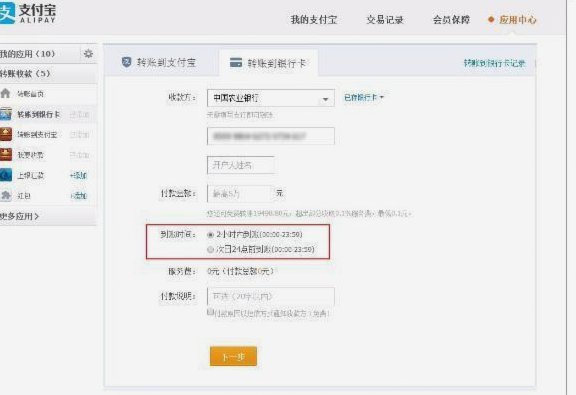Expand the 已存银行卡 saved cards list

(364, 98)
